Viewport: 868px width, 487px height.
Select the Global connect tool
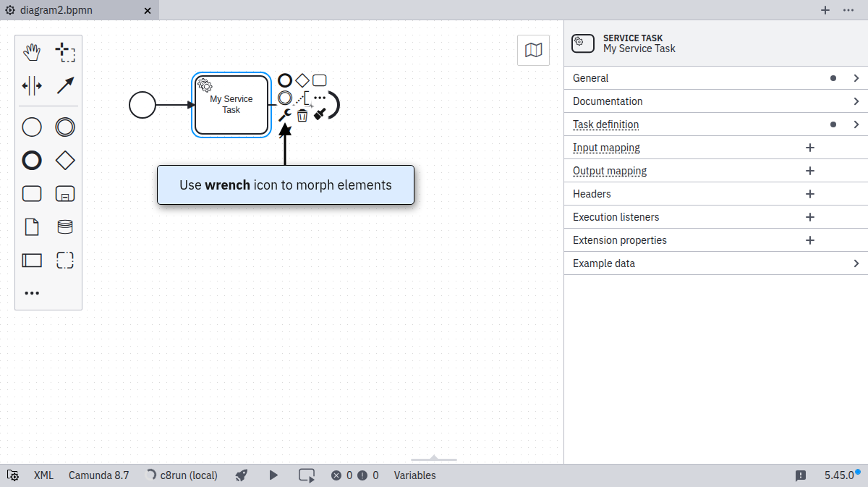[x=65, y=85]
